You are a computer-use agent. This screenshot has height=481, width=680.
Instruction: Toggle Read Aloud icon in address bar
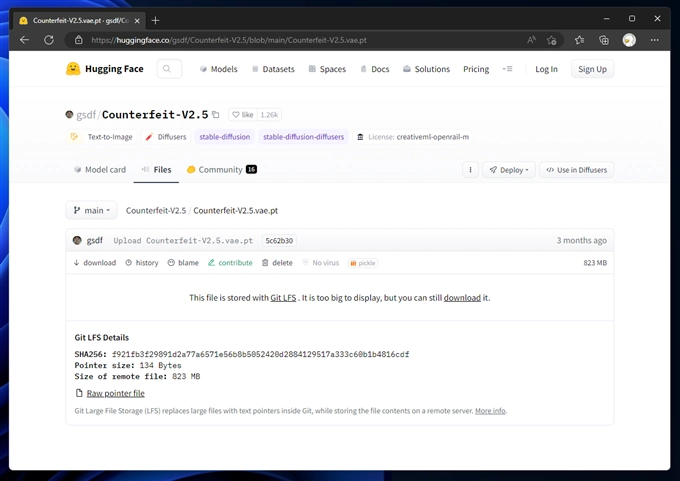pos(531,40)
